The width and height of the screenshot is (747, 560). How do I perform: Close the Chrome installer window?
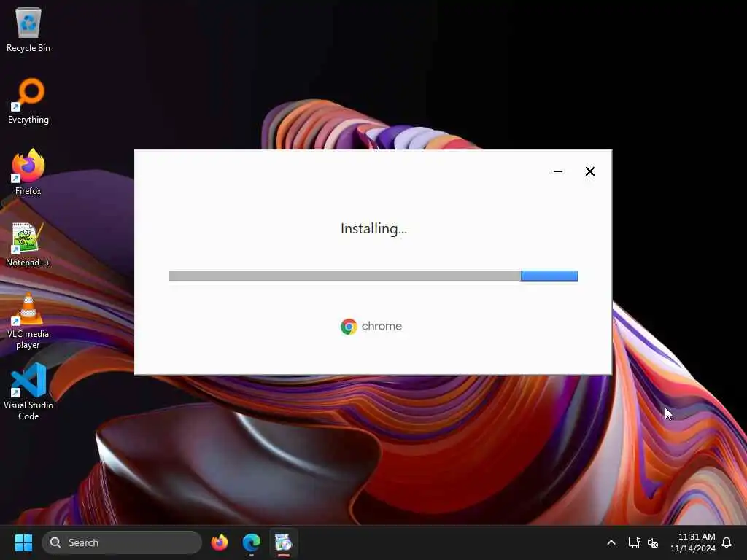click(589, 171)
